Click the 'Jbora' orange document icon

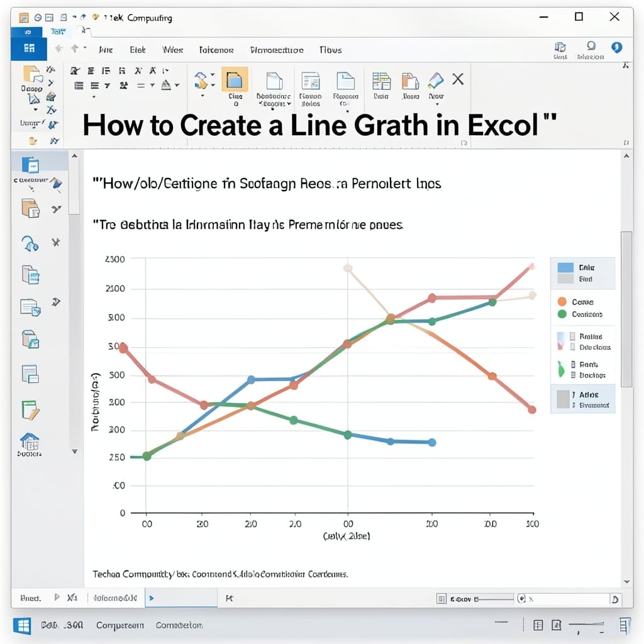tap(410, 81)
